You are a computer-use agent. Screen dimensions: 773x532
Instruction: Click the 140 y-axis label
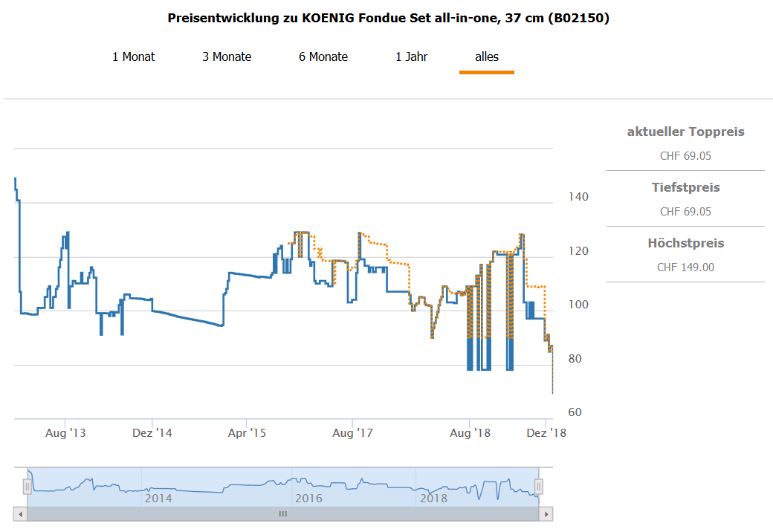tap(578, 197)
